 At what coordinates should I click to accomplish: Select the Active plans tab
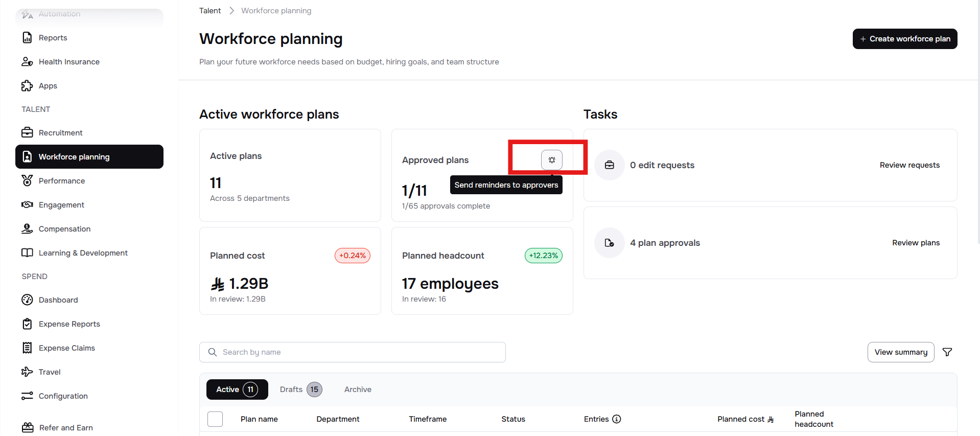click(x=237, y=389)
